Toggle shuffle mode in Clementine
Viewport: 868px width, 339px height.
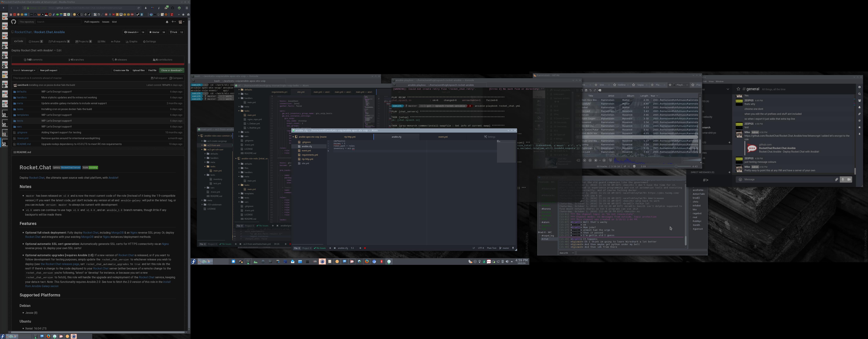pos(629,166)
